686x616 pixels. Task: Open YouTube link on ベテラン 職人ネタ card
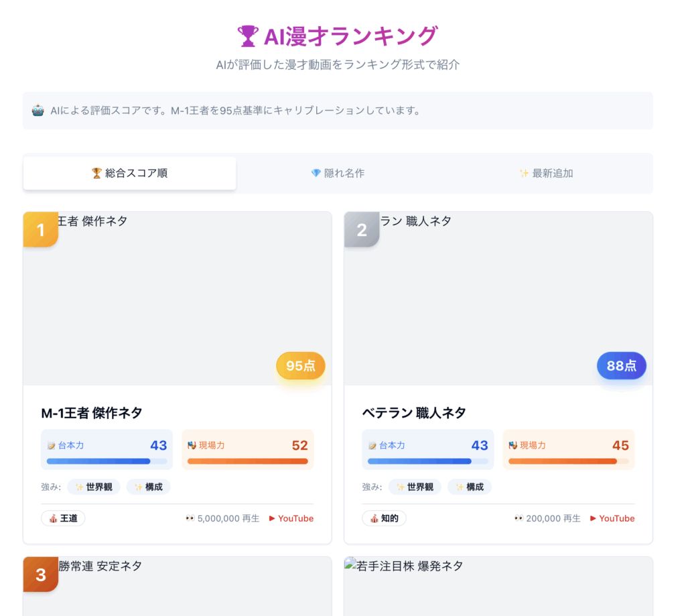click(612, 518)
